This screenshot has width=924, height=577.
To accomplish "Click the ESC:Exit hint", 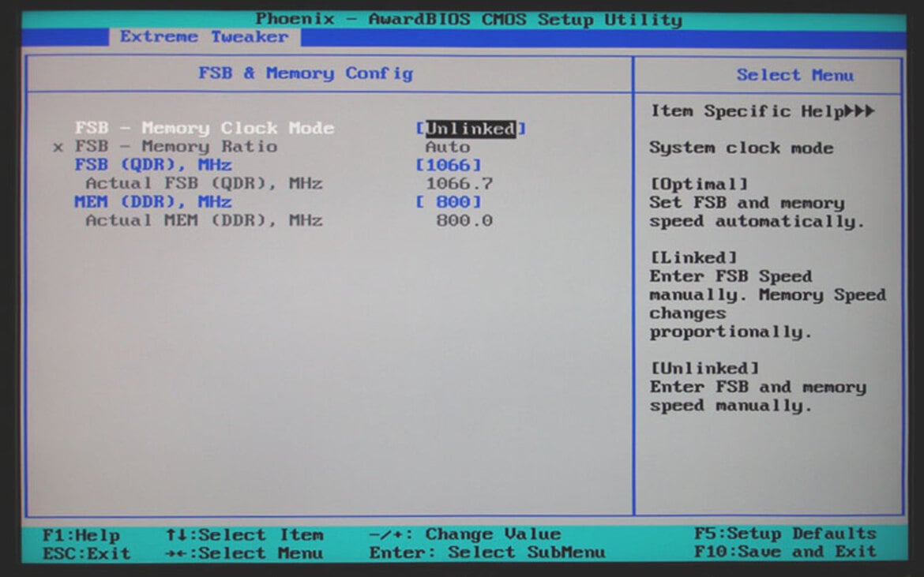I will pyautogui.click(x=87, y=553).
